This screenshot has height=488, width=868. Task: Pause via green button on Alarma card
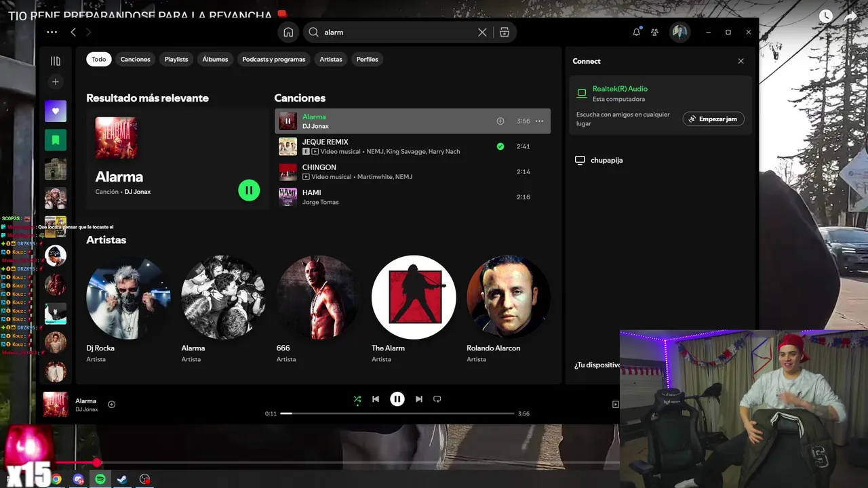249,190
